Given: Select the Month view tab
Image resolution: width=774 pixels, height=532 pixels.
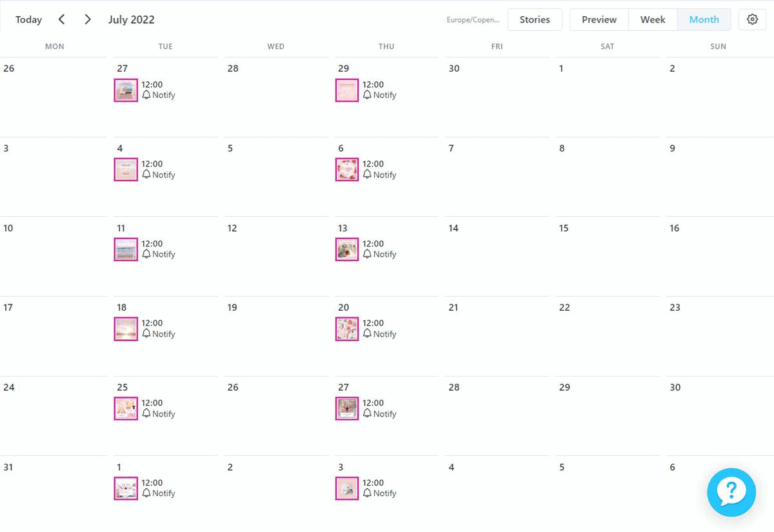Looking at the screenshot, I should coord(704,19).
